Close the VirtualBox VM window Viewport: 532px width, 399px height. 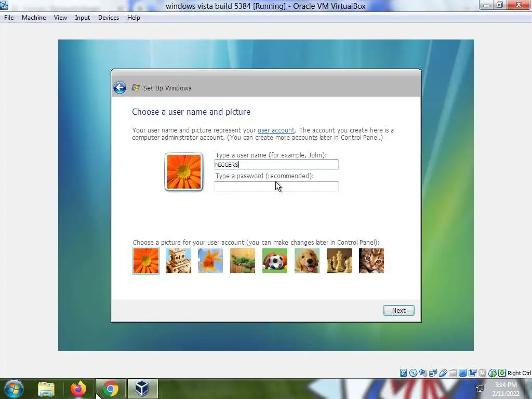[519, 5]
